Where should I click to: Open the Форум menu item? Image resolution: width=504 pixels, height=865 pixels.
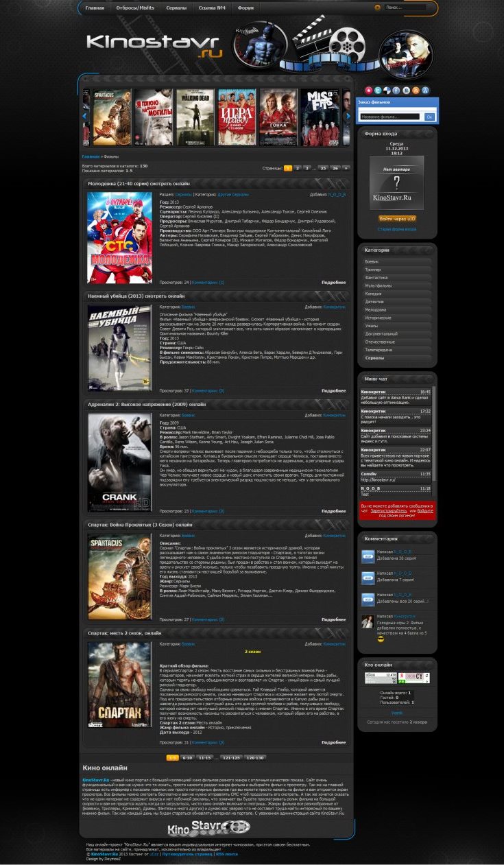tap(245, 8)
